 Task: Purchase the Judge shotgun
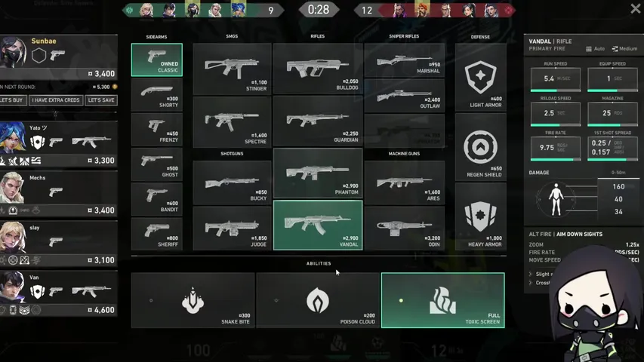click(x=232, y=229)
